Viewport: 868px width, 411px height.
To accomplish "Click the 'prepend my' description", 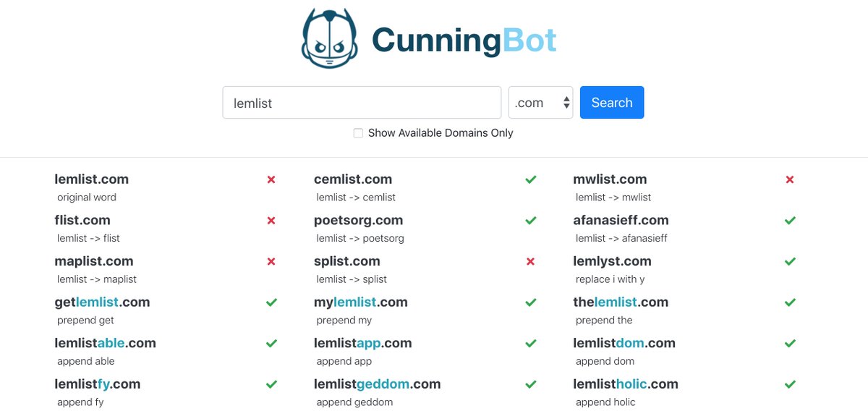I will 344,321.
